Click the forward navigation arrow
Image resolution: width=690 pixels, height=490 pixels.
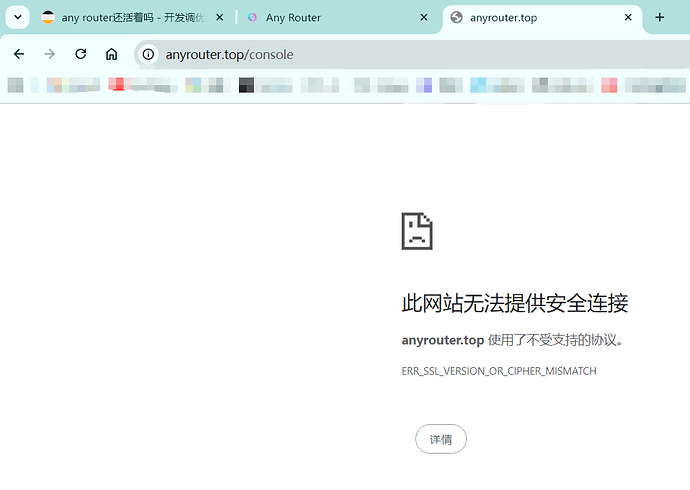50,54
